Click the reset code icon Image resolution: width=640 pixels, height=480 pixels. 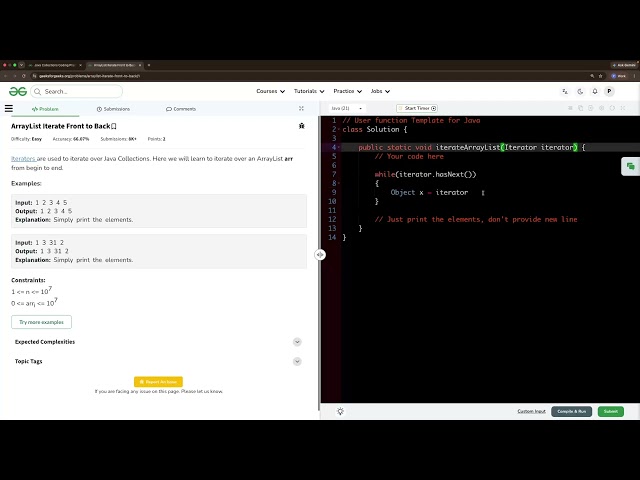612,108
